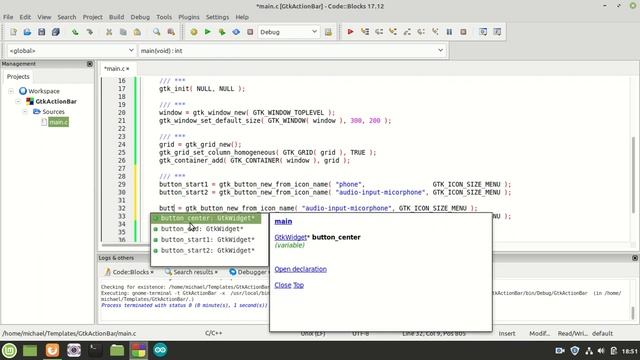
Task: Close the Management panel
Action: (90, 64)
